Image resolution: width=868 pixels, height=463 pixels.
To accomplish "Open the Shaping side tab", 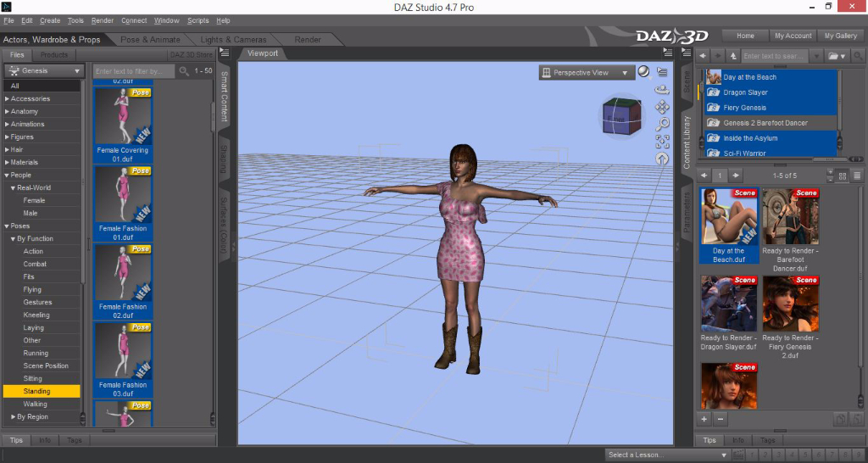I will coord(224,159).
